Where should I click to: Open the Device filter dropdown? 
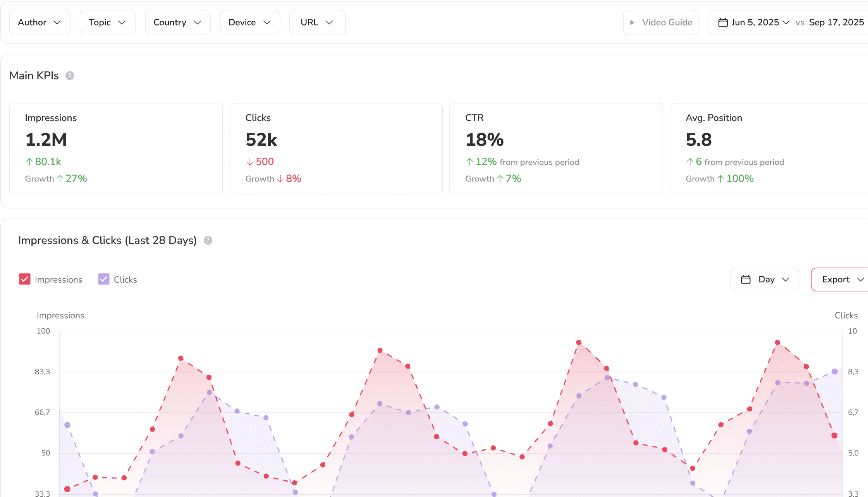click(250, 22)
